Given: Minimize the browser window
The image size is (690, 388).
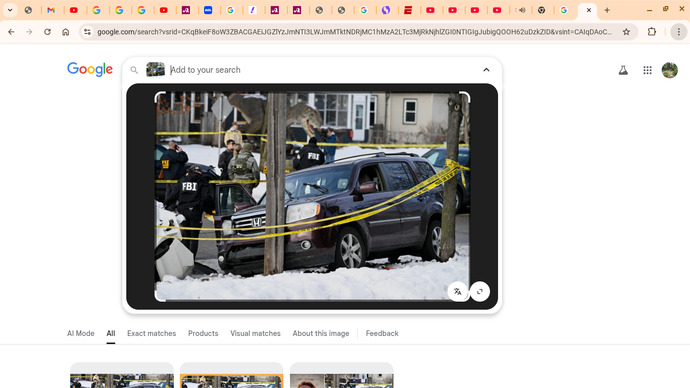Looking at the screenshot, I should point(649,10).
